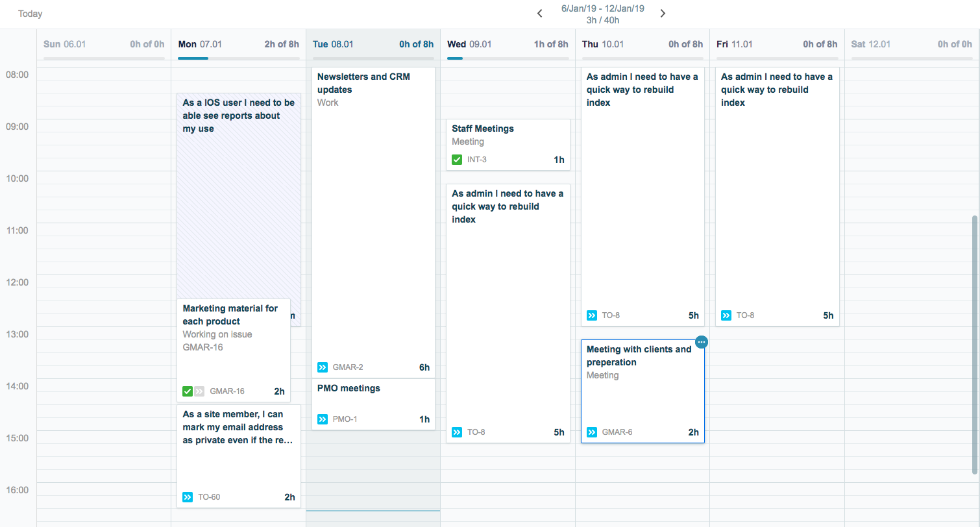Screen dimensions: 980x527
Task: Click the GMAR-2 issue type icon
Action: 323,367
